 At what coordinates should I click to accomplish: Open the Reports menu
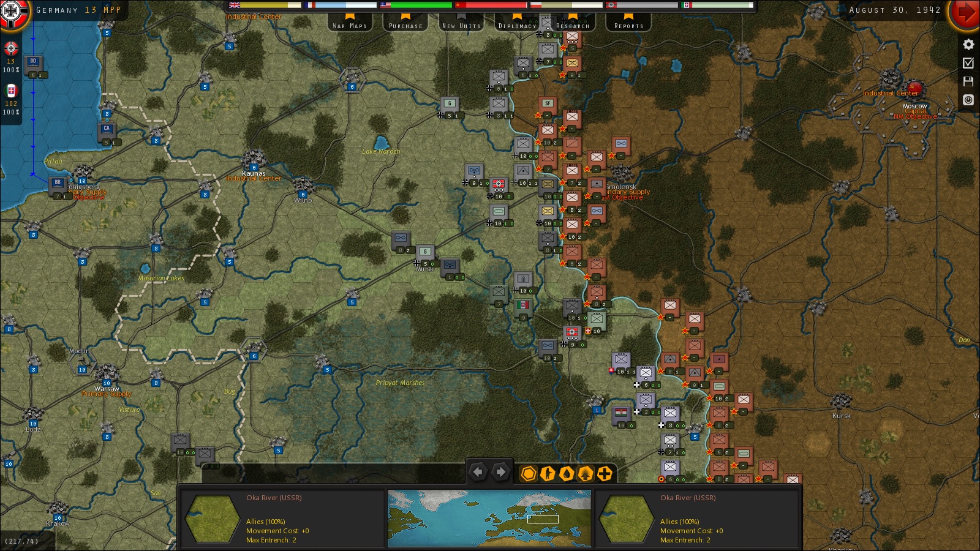tap(628, 22)
